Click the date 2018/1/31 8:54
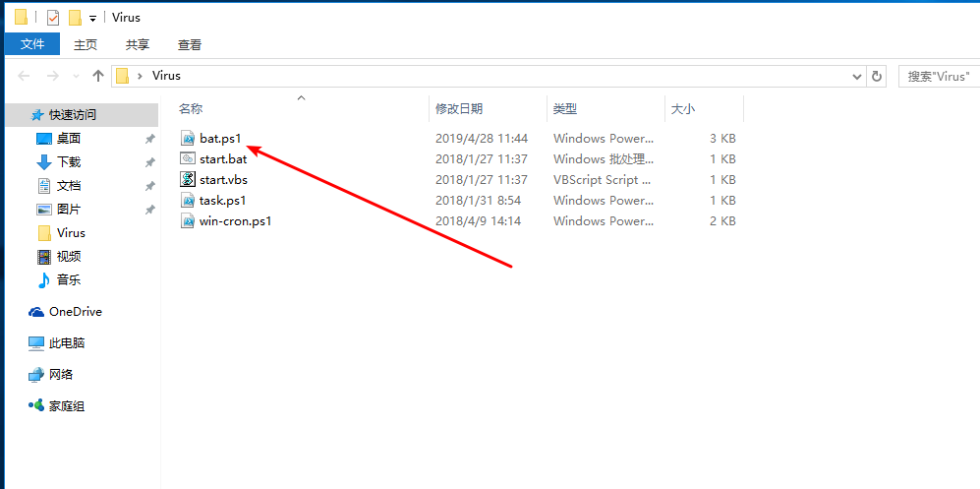Image resolution: width=980 pixels, height=489 pixels. coord(478,200)
